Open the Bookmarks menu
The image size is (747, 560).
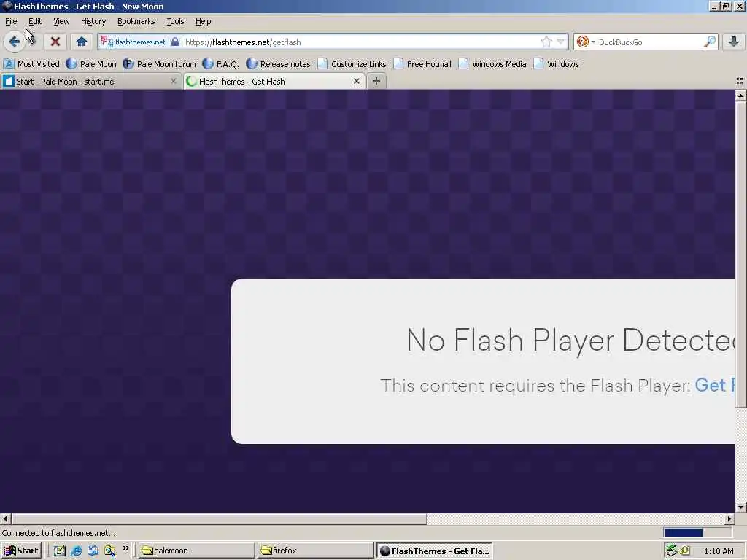136,21
